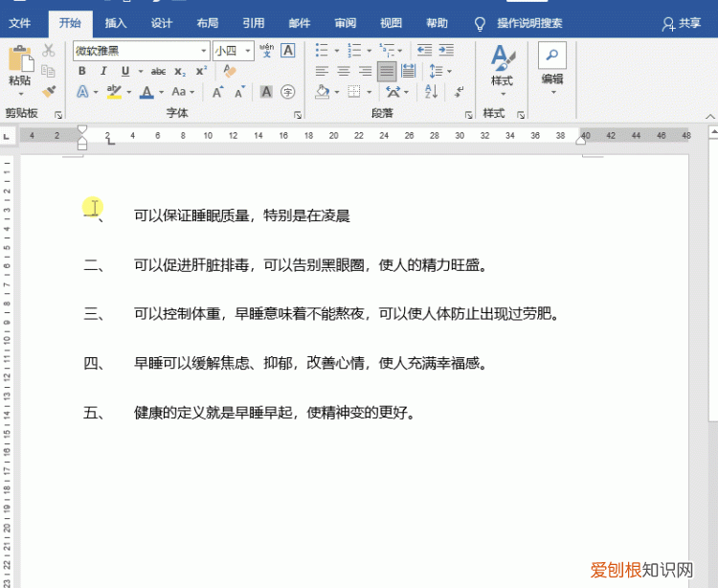Click the Cut scissors icon
The height and width of the screenshot is (588, 718).
(x=48, y=50)
